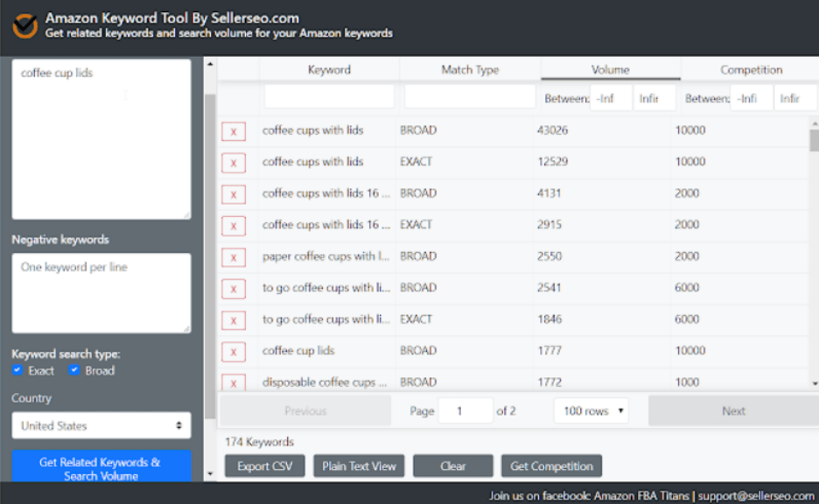The height and width of the screenshot is (504, 819).
Task: Click Get Related Keywords & Search Volume
Action: click(101, 467)
